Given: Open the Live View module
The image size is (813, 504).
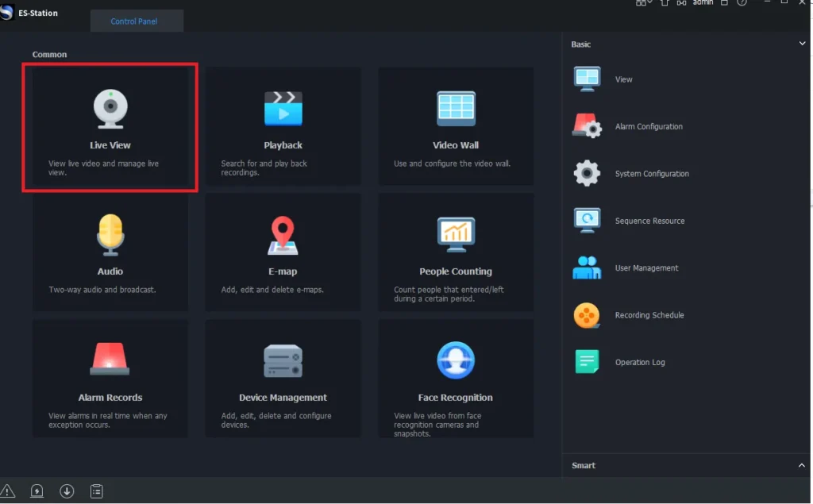Looking at the screenshot, I should click(x=110, y=128).
